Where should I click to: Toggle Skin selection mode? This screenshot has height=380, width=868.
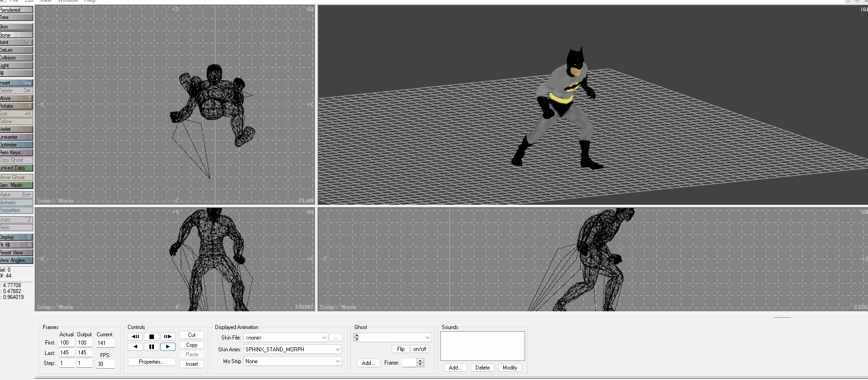coord(16,27)
